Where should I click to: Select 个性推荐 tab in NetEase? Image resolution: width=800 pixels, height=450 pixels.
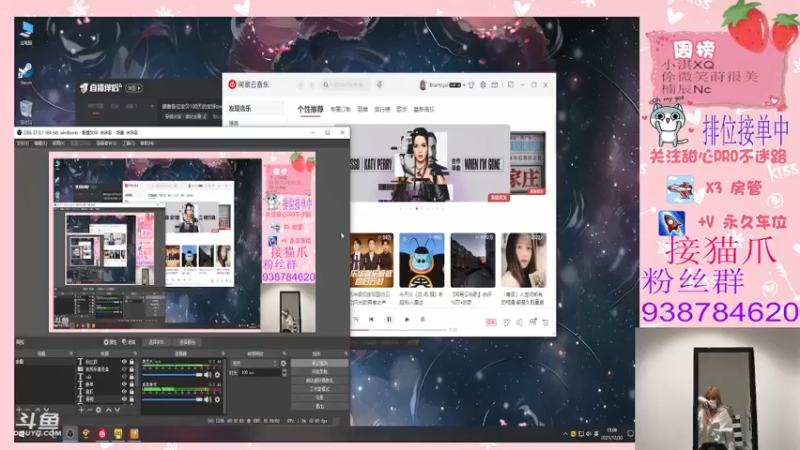(310, 109)
